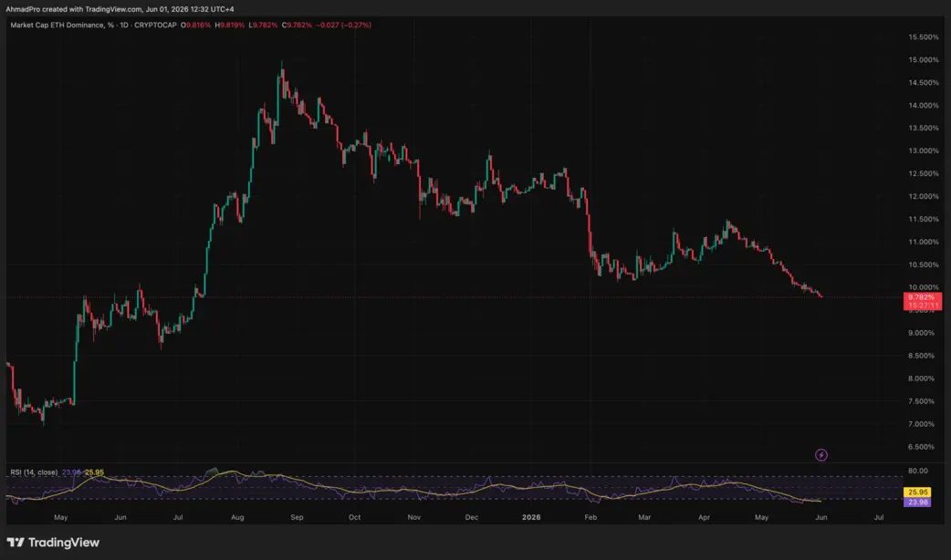Select the Market Cap ETH Dominance chart title
951x560 pixels.
pyautogui.click(x=93, y=26)
